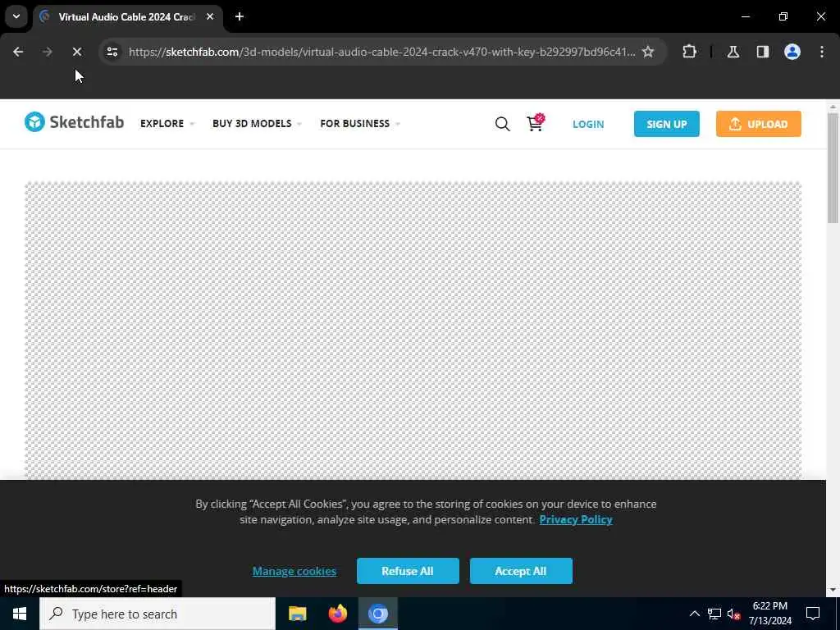840x630 pixels.
Task: Open tab search dropdown arrow
Action: point(16,16)
